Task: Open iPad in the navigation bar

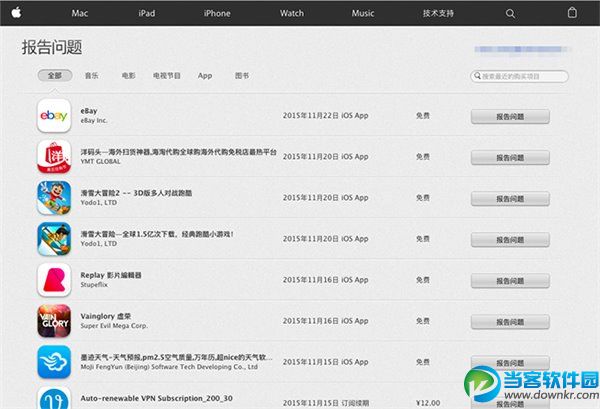Action: point(147,13)
